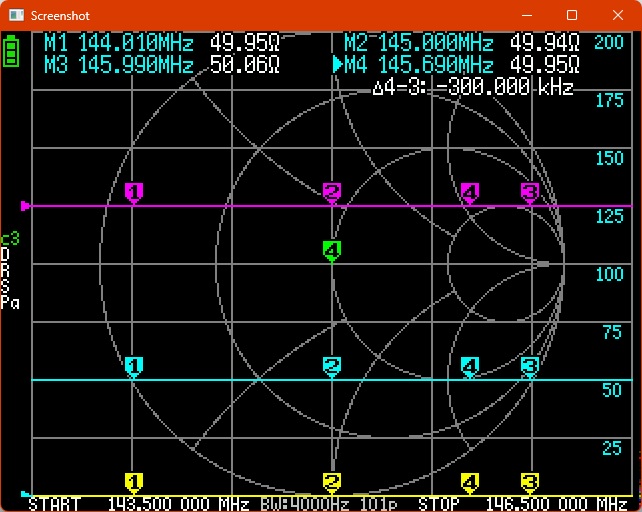Viewport: 642px width, 512px height.
Task: Click the c3 calibration status indicator
Action: (x=10, y=239)
